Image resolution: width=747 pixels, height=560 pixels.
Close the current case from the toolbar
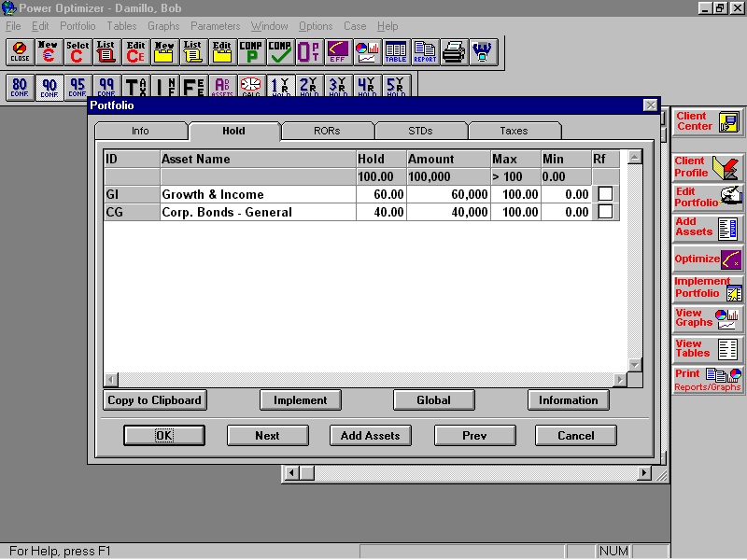coord(20,53)
